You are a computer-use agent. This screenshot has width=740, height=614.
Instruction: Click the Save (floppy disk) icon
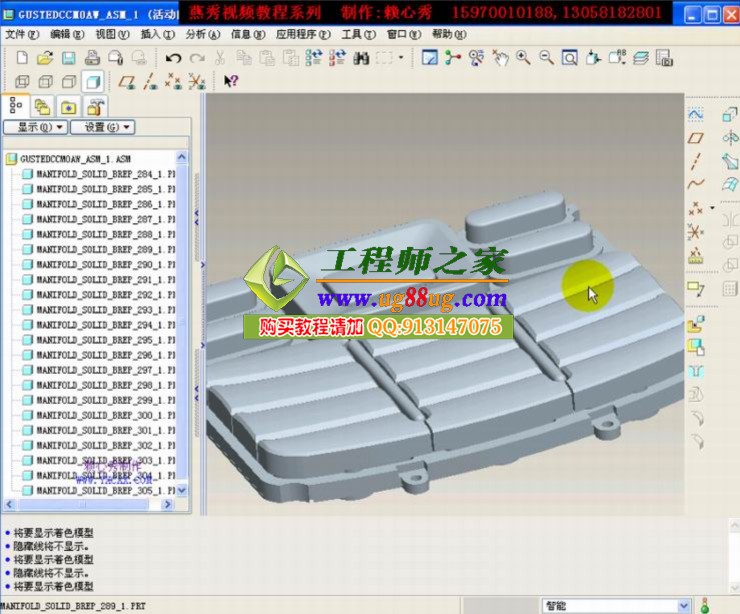(x=69, y=58)
